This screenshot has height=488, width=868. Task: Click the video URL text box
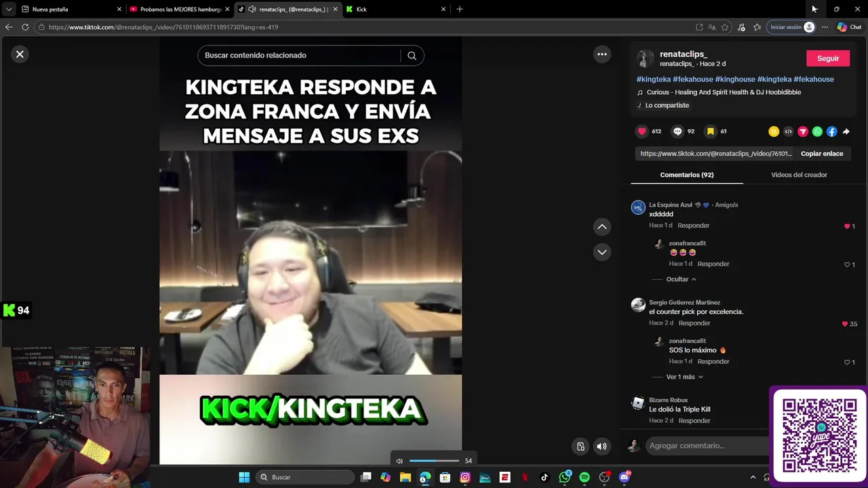[x=715, y=154]
